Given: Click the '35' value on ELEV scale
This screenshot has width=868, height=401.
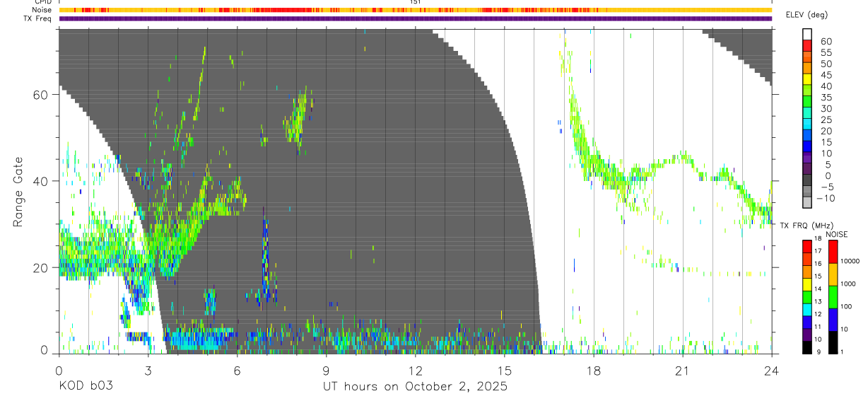Looking at the screenshot, I should pos(826,98).
